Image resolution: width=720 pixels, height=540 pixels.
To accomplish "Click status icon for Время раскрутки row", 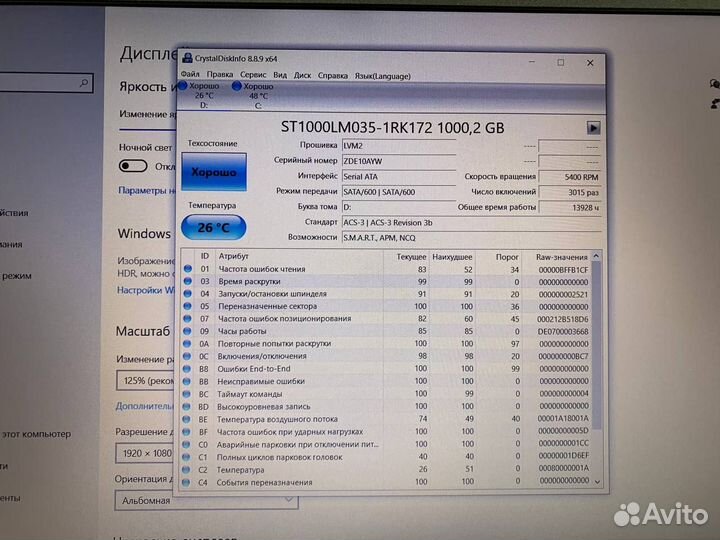I will pos(187,281).
